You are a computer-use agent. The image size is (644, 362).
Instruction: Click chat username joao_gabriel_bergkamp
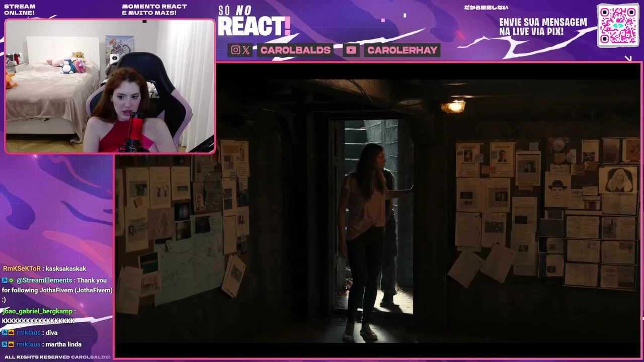pos(37,312)
